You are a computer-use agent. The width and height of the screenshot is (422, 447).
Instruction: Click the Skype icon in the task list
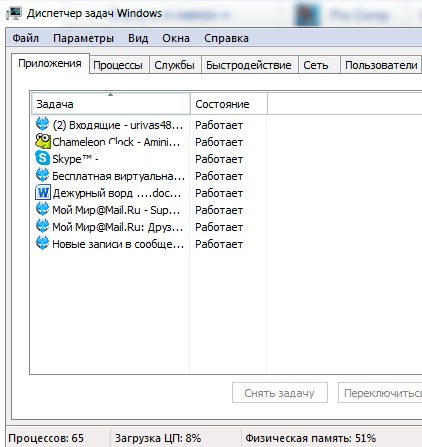point(42,158)
